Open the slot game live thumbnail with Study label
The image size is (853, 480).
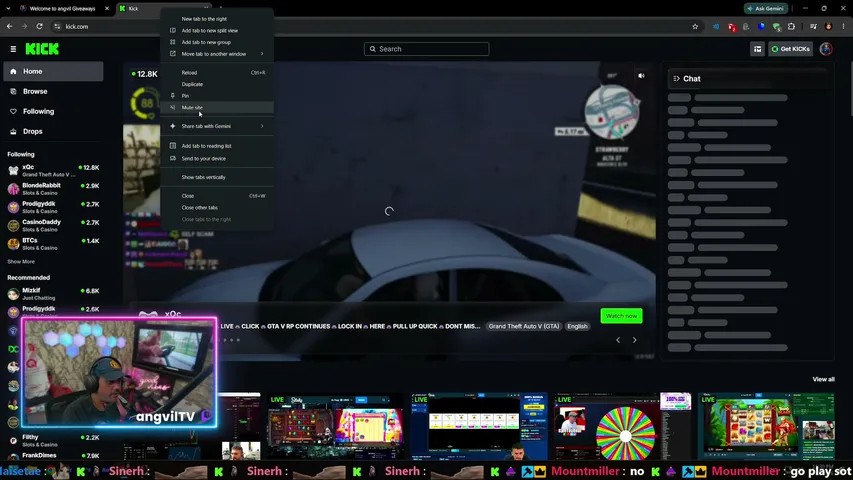point(335,427)
